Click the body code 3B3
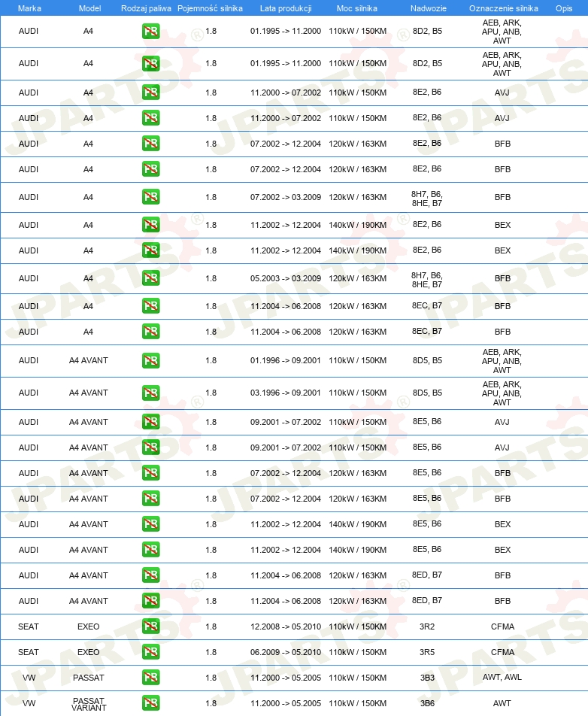588x716 pixels. (427, 678)
